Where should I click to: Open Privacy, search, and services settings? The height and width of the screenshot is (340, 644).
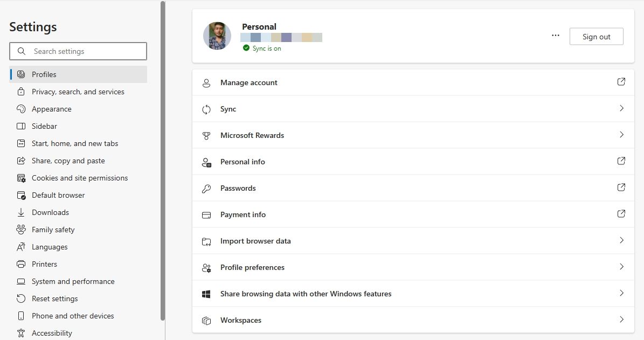78,92
